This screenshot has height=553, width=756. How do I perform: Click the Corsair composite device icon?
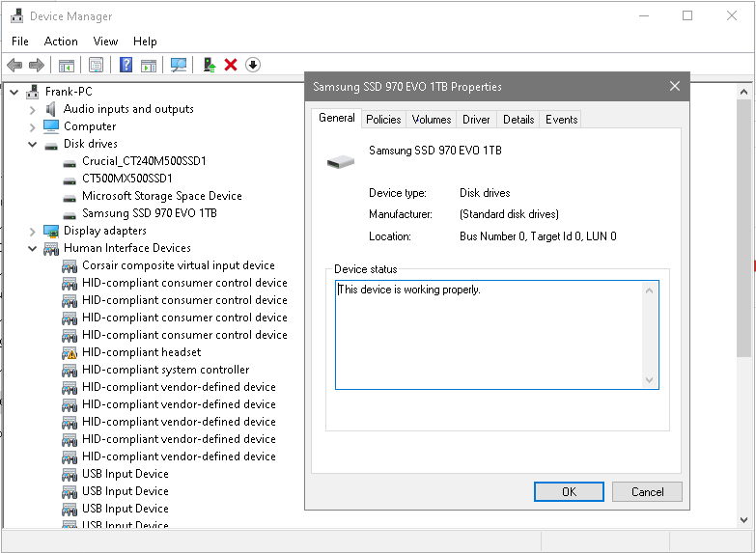(x=70, y=266)
